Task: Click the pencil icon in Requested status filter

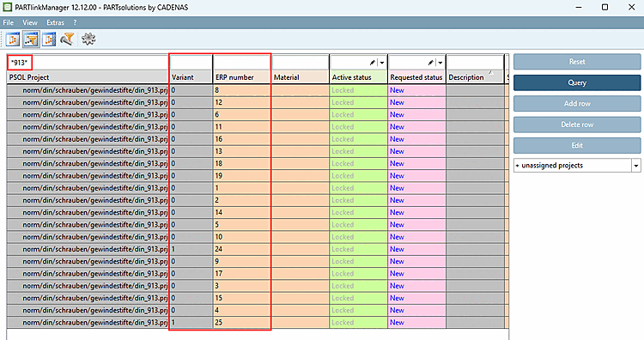Action: tap(431, 63)
